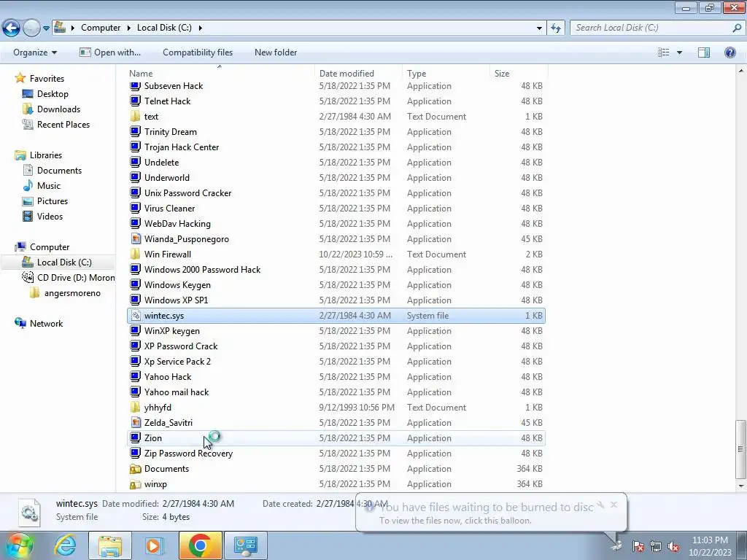The height and width of the screenshot is (560, 747).
Task: Open the Pictures library
Action: [53, 201]
